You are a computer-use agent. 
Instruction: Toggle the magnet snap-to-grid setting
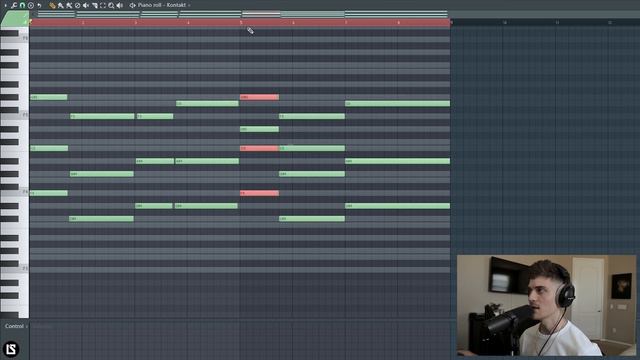click(22, 5)
